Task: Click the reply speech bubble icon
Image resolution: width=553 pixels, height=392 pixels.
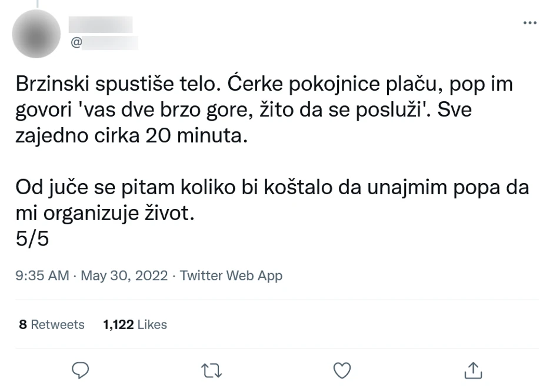Action: click(80, 370)
